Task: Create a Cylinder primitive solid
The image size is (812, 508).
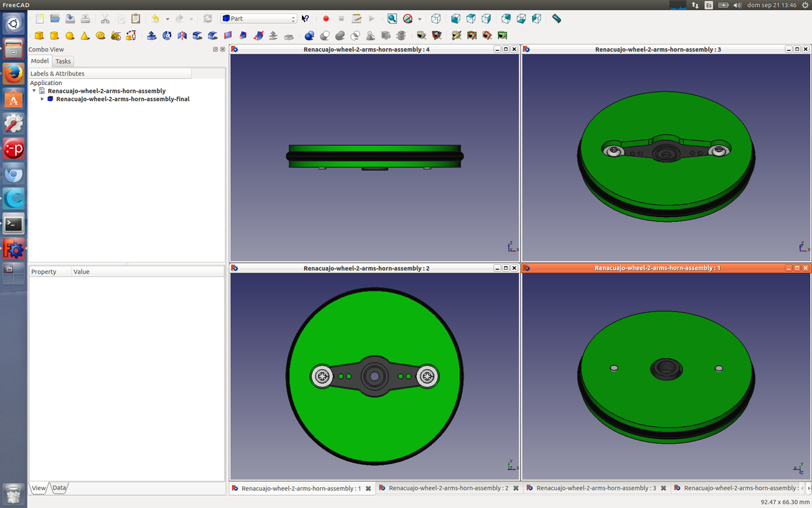Action: (55, 36)
